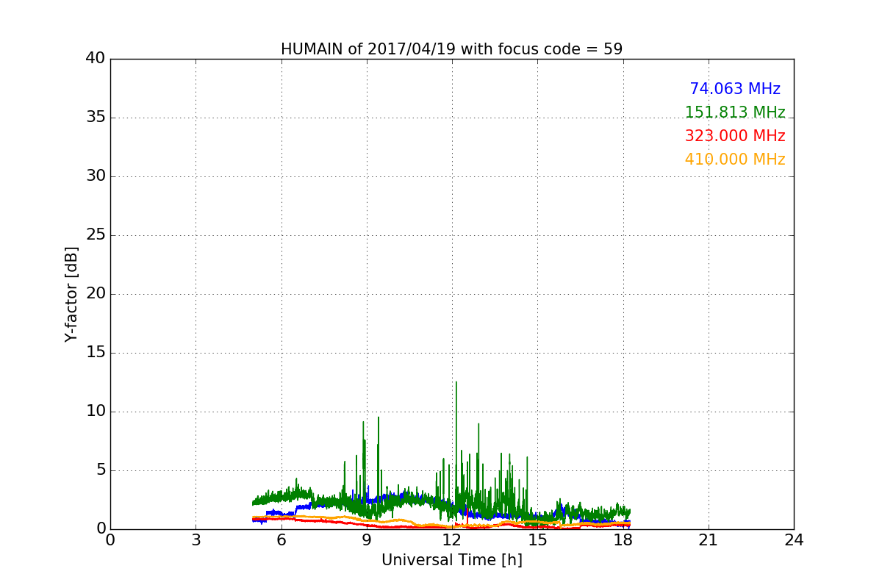This screenshot has height=588, width=882.
Task: Click y-axis tick label 15
Action: pos(96,353)
